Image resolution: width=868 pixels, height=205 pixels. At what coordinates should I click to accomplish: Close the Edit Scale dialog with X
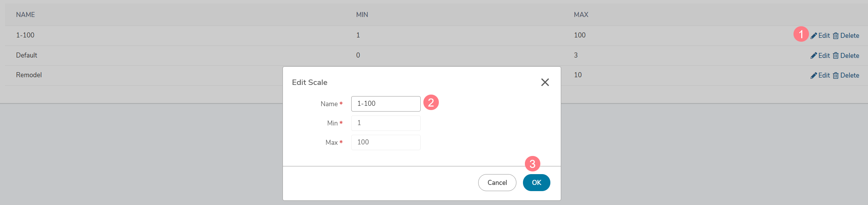click(x=545, y=82)
